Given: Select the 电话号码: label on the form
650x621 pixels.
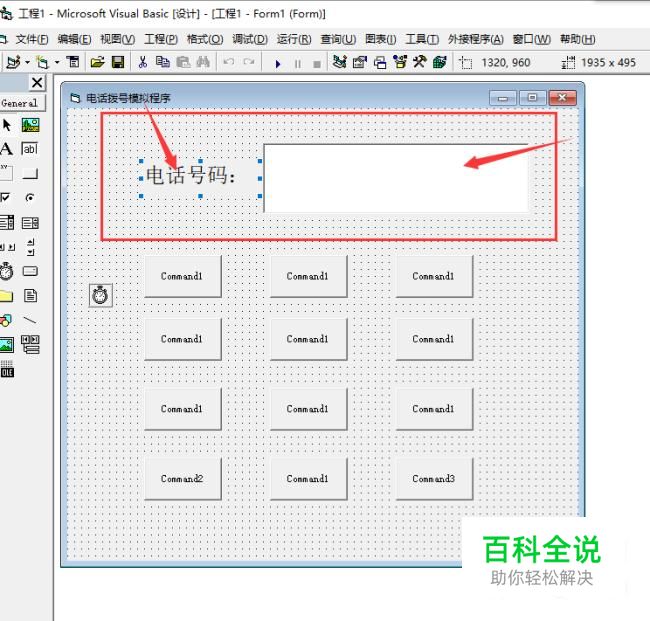Looking at the screenshot, I should pos(200,178).
